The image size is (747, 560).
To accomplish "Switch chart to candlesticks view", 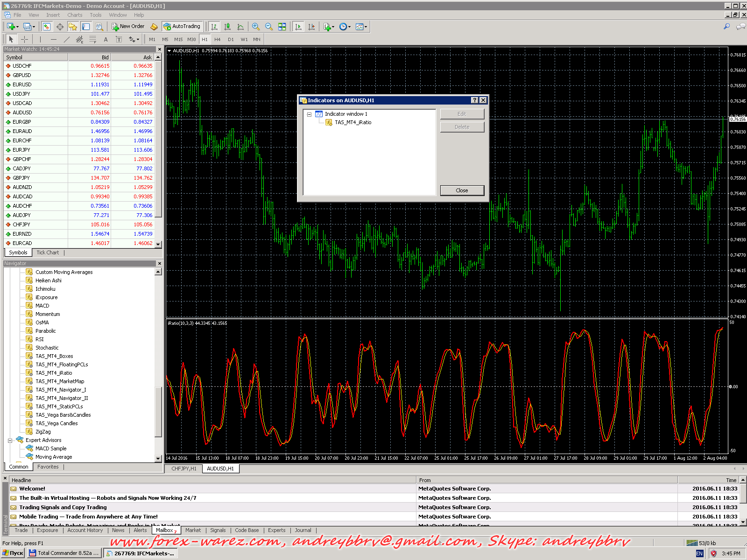I will pyautogui.click(x=227, y=27).
